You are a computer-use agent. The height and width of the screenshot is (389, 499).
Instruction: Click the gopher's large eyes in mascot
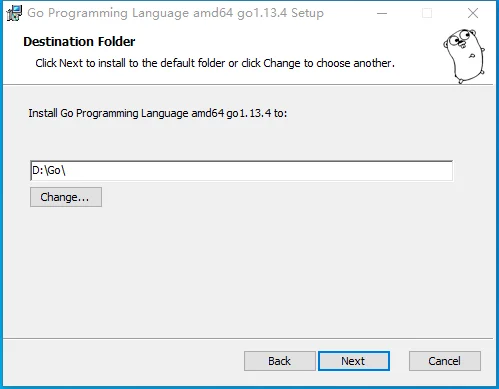(459, 38)
